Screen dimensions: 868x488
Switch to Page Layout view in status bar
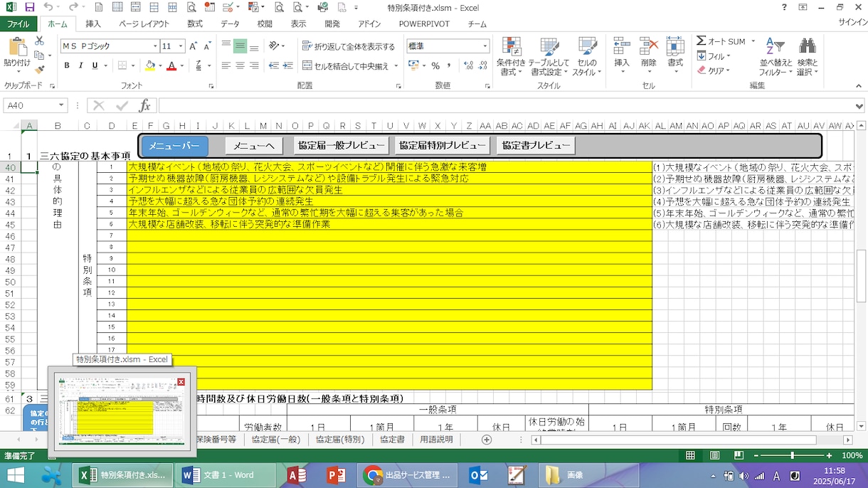715,455
